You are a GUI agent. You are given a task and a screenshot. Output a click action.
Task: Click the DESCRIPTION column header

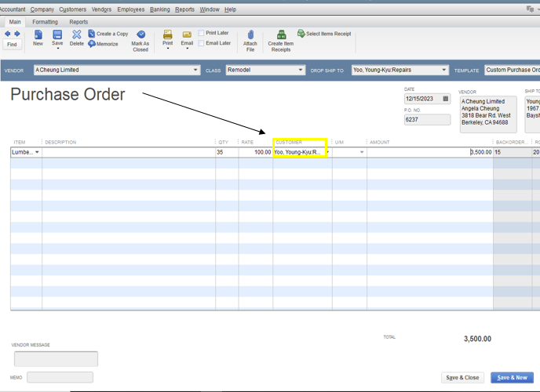coord(60,142)
